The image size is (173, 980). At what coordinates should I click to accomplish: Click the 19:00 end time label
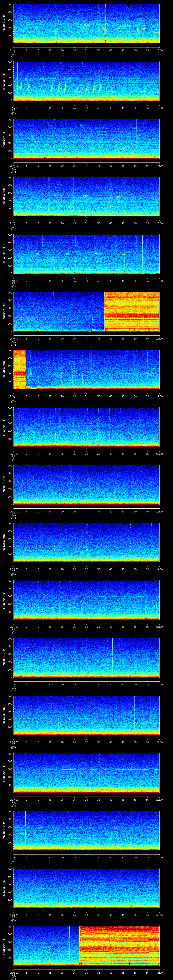pos(160,281)
